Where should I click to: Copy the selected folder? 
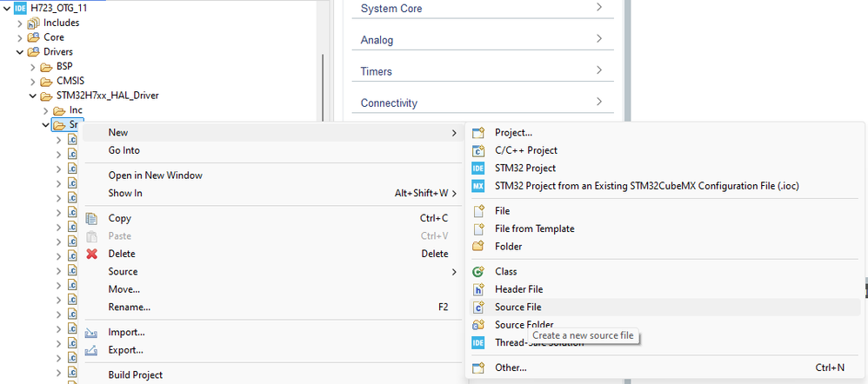tap(271, 218)
